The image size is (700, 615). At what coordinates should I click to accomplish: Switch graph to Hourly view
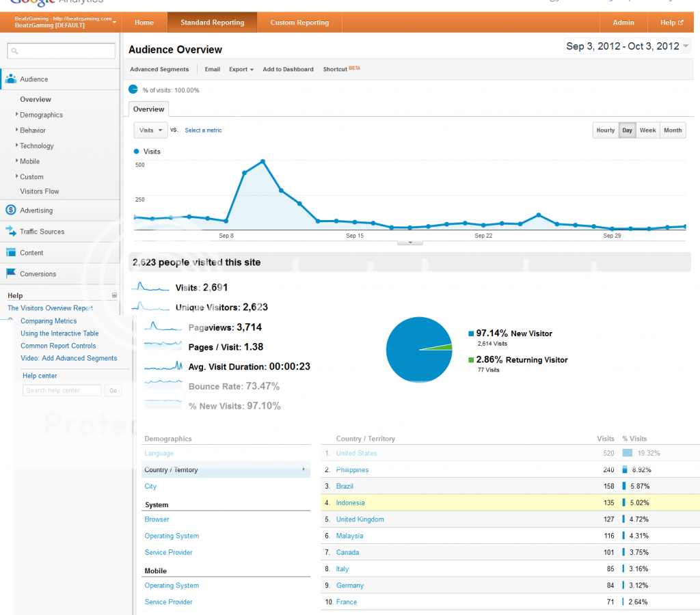(x=605, y=131)
